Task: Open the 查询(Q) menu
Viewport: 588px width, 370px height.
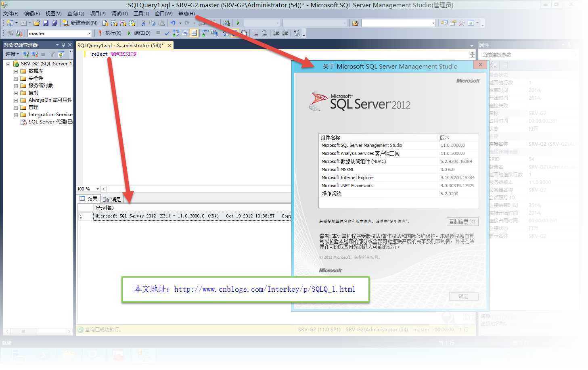Action: [x=75, y=13]
